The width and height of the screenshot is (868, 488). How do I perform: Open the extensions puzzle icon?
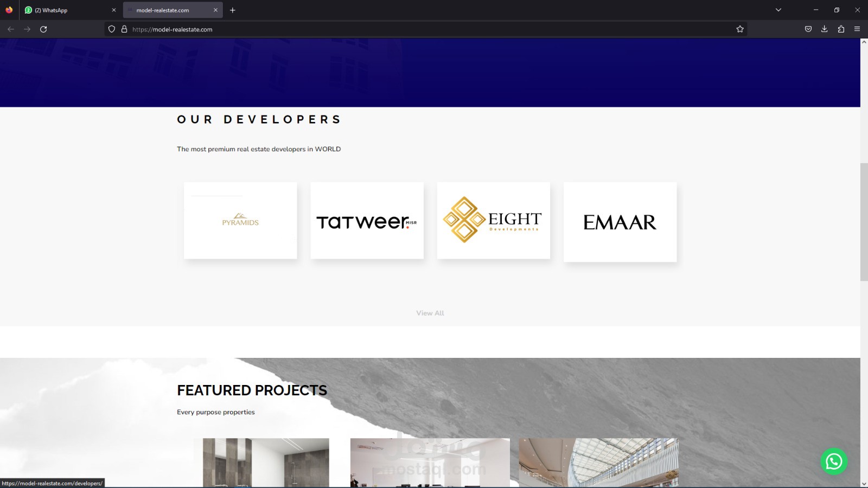[x=841, y=29]
